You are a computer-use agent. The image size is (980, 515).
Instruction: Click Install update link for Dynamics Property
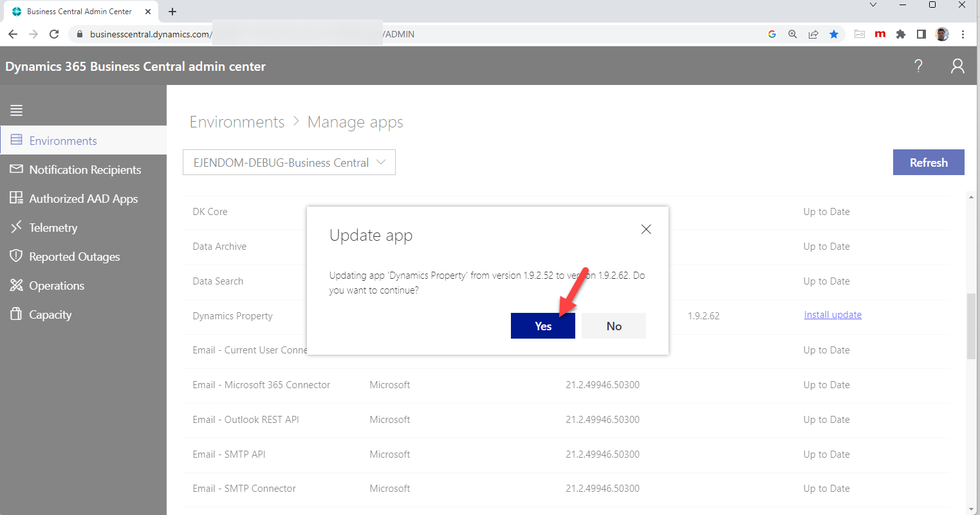[833, 315]
